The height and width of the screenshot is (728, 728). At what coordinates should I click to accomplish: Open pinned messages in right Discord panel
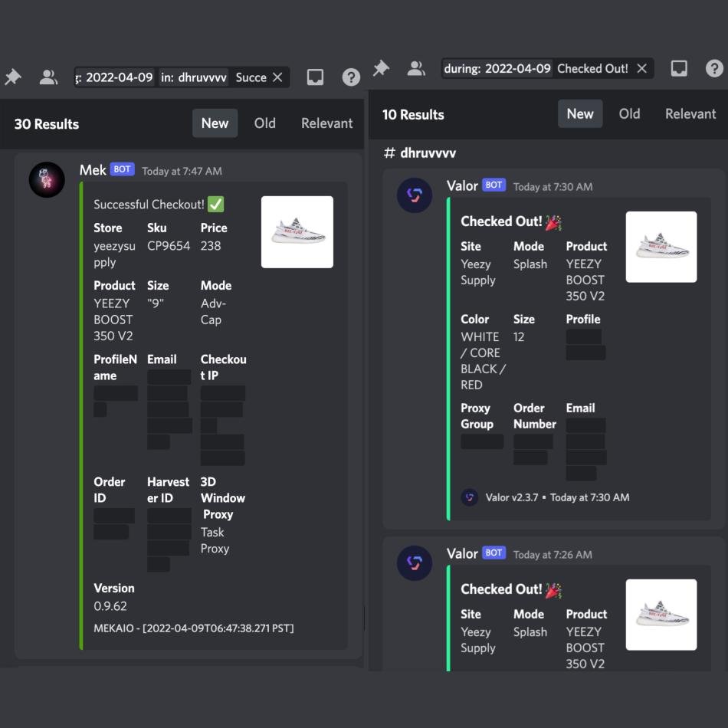pos(381,68)
